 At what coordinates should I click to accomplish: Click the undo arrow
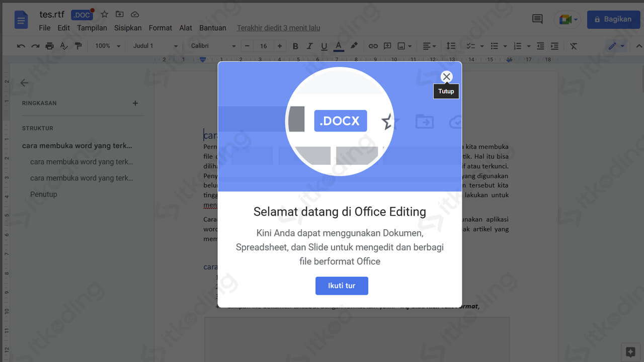coord(21,46)
